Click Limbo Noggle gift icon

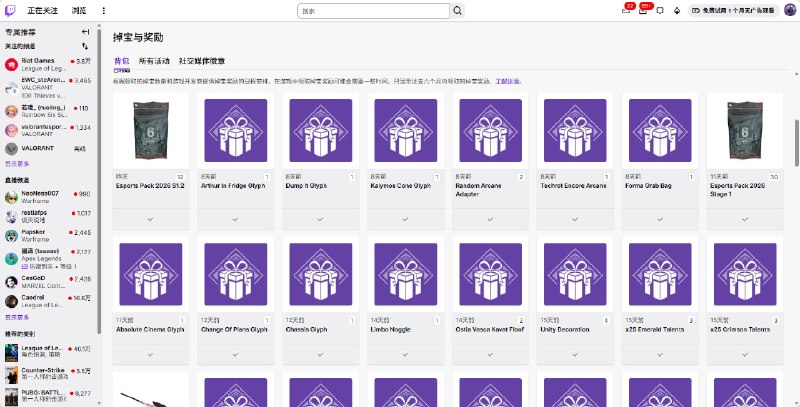[406, 274]
